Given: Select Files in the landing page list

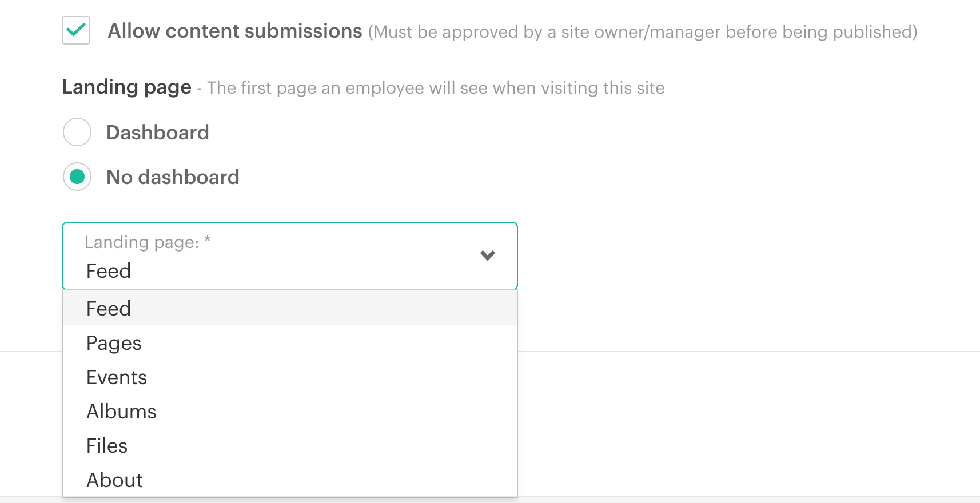Looking at the screenshot, I should [107, 446].
